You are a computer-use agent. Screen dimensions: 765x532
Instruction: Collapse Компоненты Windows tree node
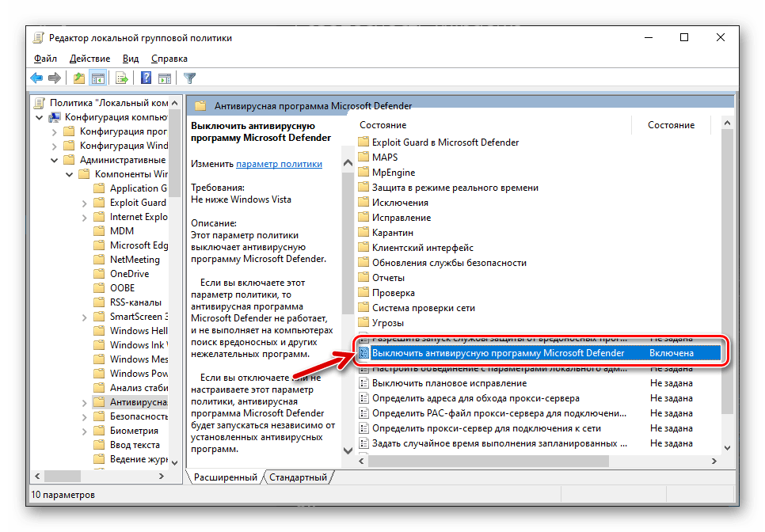coord(69,174)
